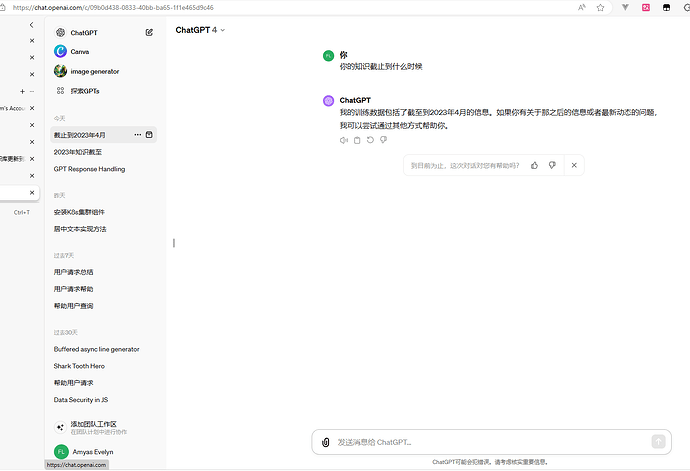
Task: Open the 帮助用户请求 chat
Action: coord(73,383)
